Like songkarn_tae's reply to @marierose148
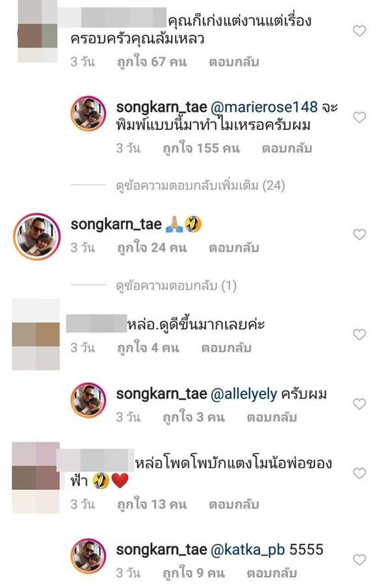The image size is (390, 588). [x=359, y=117]
